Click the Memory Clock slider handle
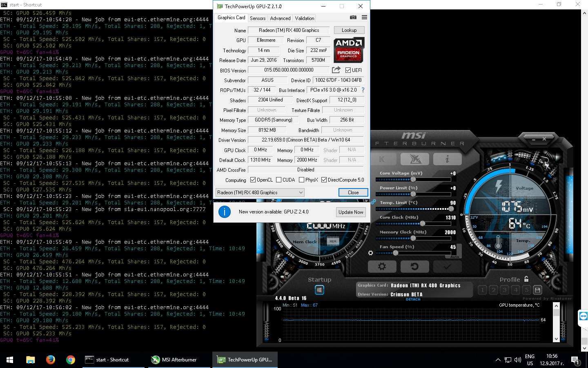The image size is (588, 368). pyautogui.click(x=413, y=238)
